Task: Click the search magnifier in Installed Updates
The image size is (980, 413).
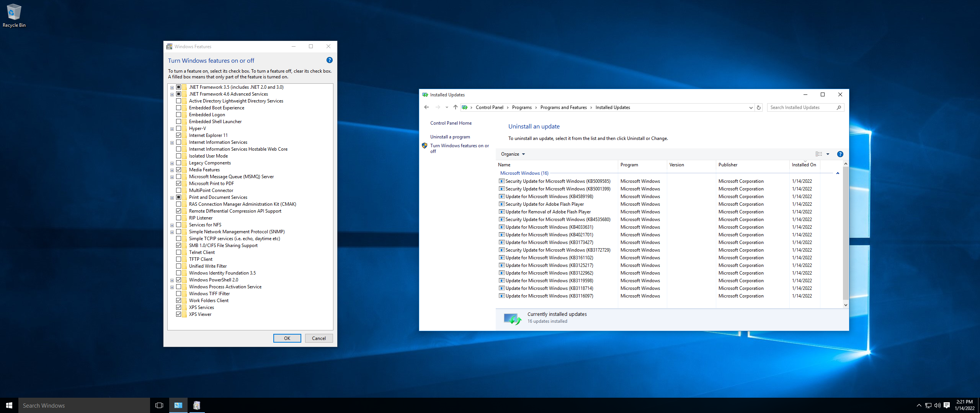Action: [839, 107]
